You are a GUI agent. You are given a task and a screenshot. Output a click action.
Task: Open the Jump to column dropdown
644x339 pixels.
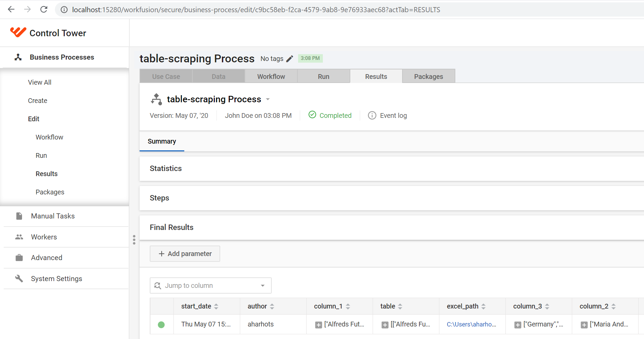point(263,285)
